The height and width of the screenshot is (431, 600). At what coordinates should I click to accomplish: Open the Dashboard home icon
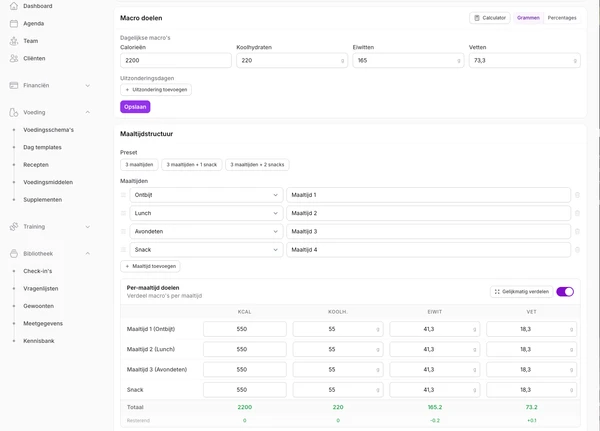[14, 6]
